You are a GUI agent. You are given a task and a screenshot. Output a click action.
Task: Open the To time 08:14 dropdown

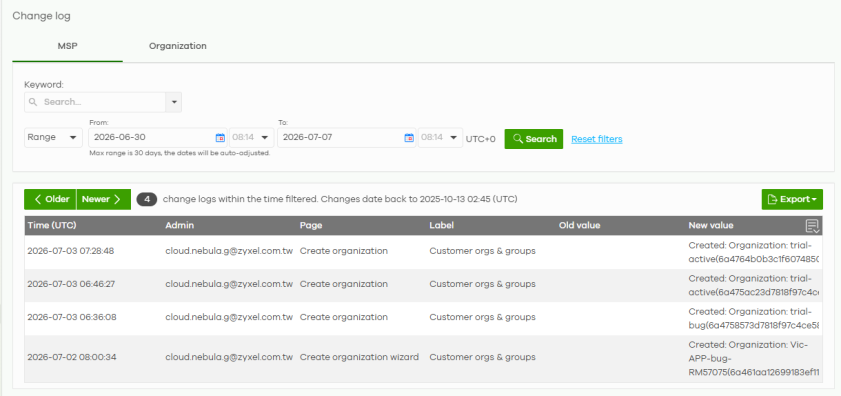[440, 137]
